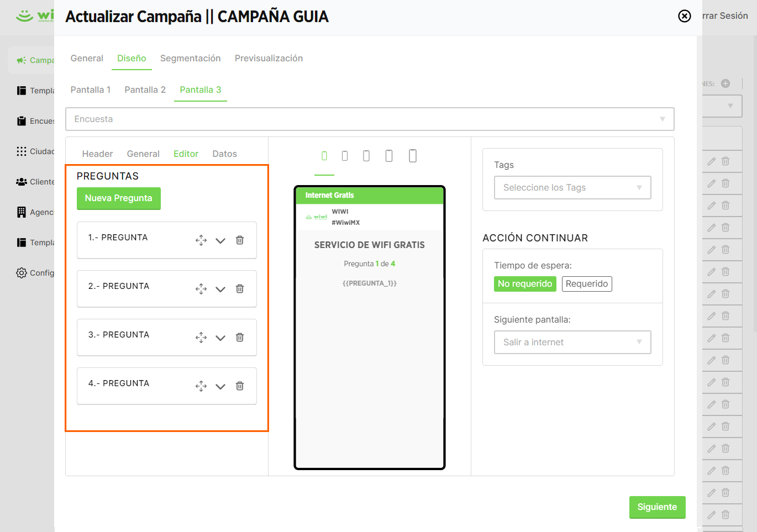Viewport: 757px width, 532px height.
Task: Select the smallest phone preview size icon
Action: click(324, 156)
